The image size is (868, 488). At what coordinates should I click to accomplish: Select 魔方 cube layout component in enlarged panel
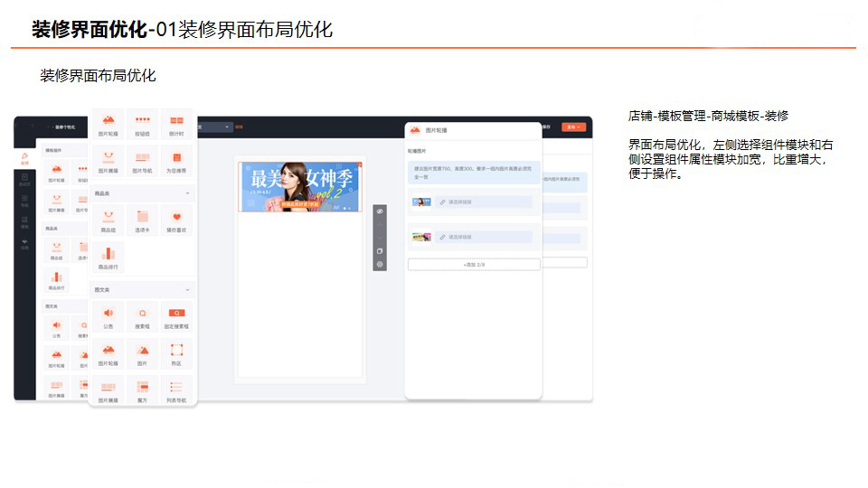pos(142,390)
